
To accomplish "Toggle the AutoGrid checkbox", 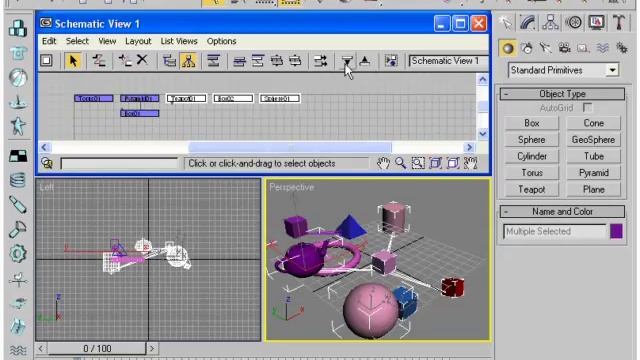I will click(587, 108).
